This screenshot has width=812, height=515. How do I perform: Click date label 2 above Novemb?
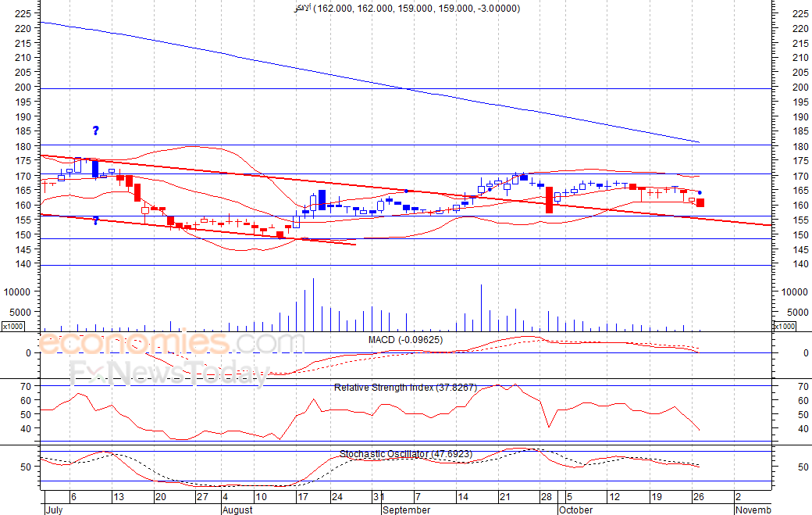[738, 497]
